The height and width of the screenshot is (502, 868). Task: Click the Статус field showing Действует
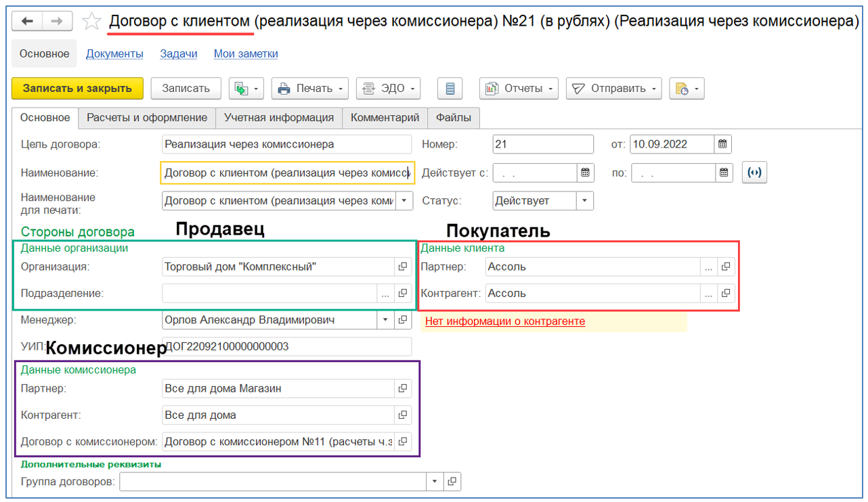click(x=535, y=200)
